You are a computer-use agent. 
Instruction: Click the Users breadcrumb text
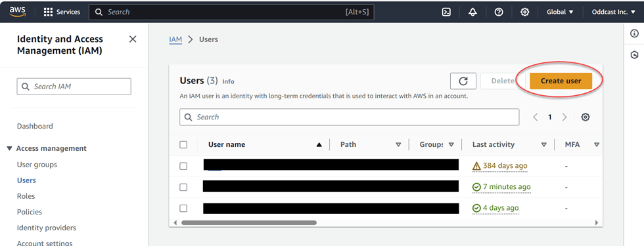pos(209,39)
